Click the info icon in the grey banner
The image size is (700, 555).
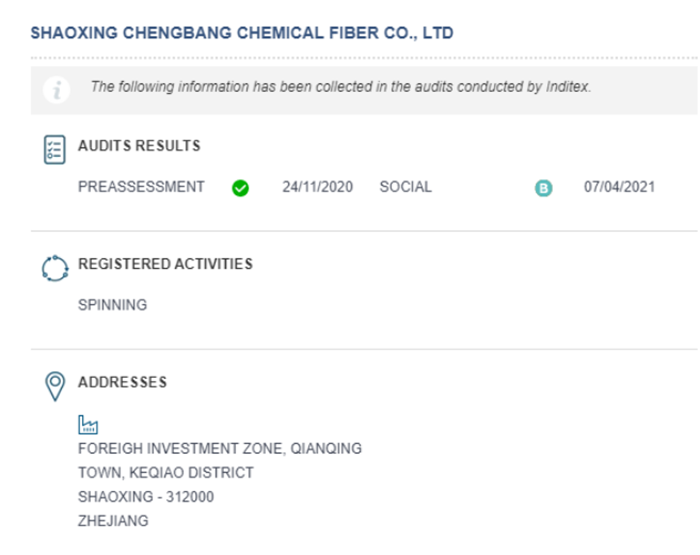coord(56,90)
